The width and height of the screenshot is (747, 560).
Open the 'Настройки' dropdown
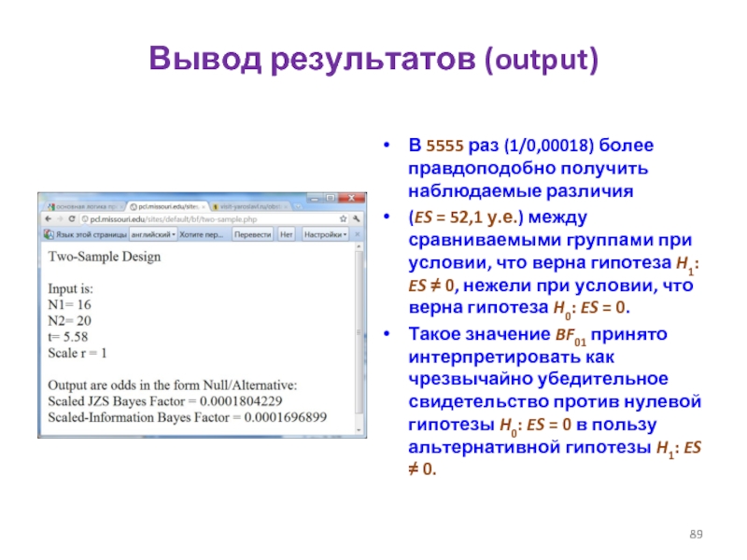325,234
